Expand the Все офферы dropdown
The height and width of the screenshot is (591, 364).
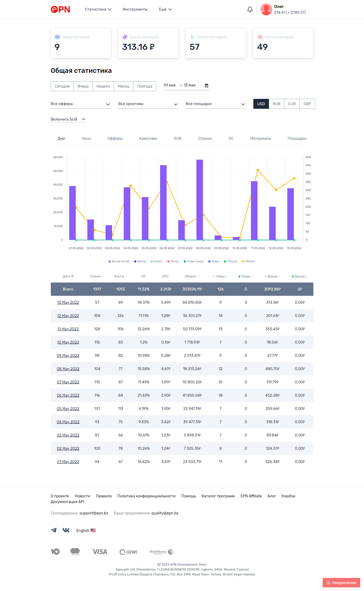(80, 104)
